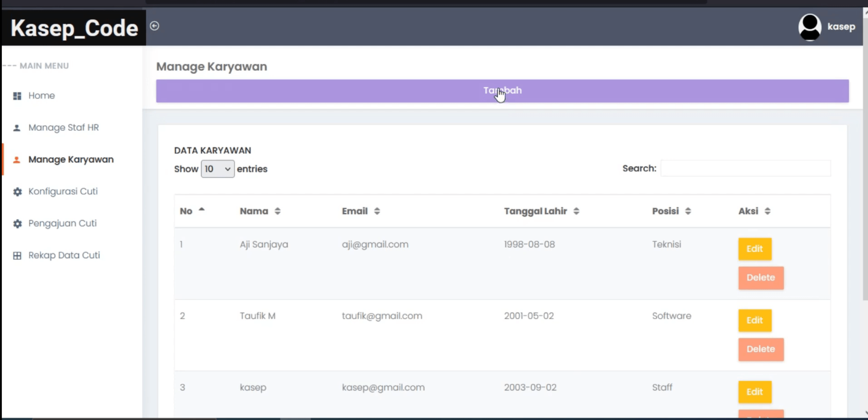Click the DATA KARYAWAN heading
This screenshot has height=420, width=868.
[x=213, y=150]
